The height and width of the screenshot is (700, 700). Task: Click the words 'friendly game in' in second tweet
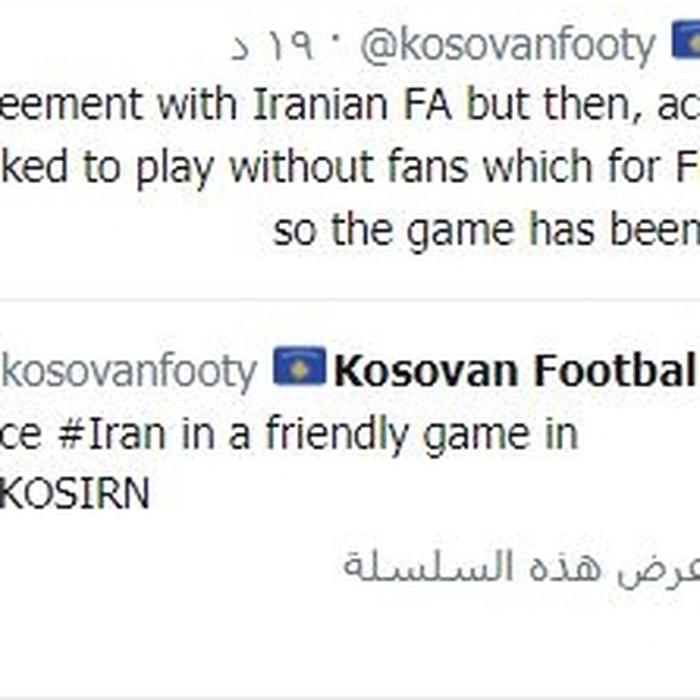tap(422, 434)
